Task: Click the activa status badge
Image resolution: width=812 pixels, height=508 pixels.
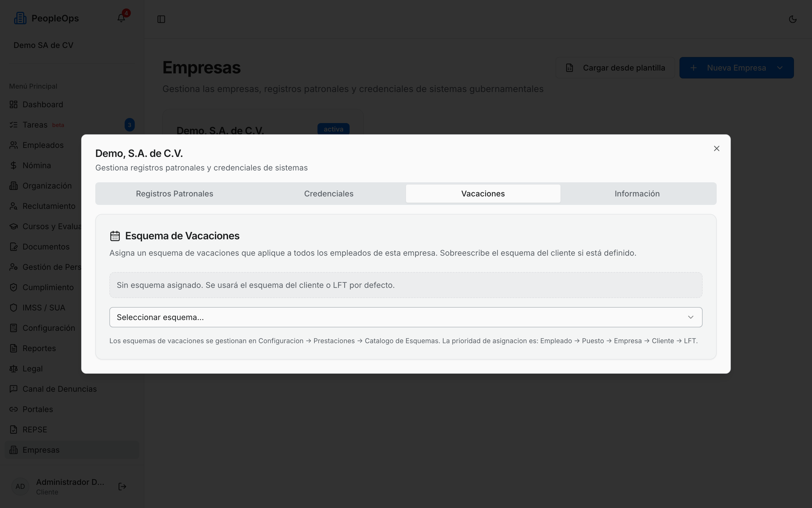Action: 333,129
